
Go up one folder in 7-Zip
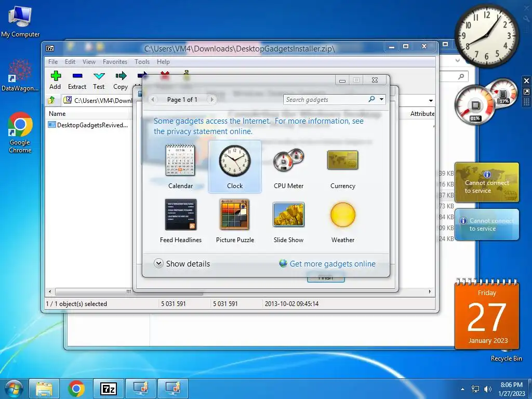point(51,100)
